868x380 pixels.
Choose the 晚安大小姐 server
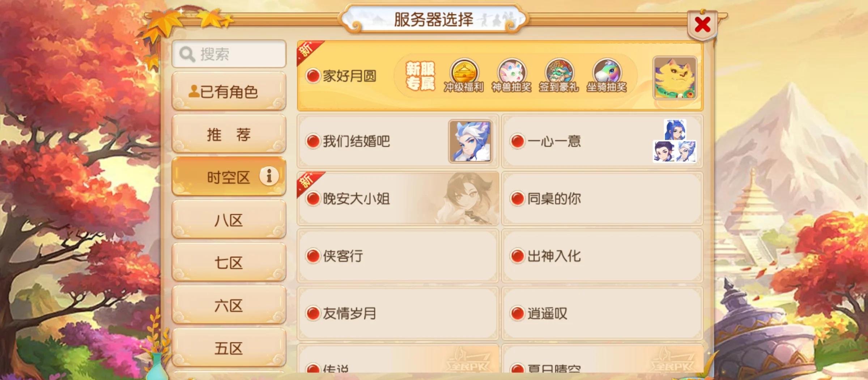[398, 198]
